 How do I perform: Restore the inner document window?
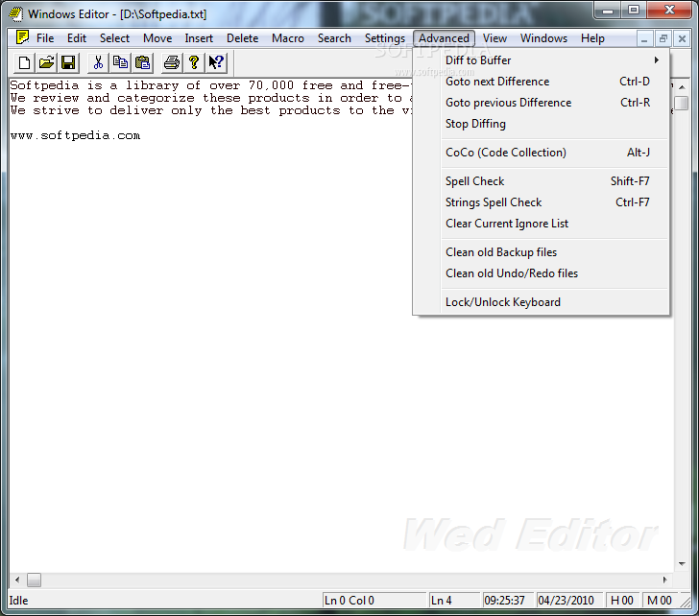point(663,38)
